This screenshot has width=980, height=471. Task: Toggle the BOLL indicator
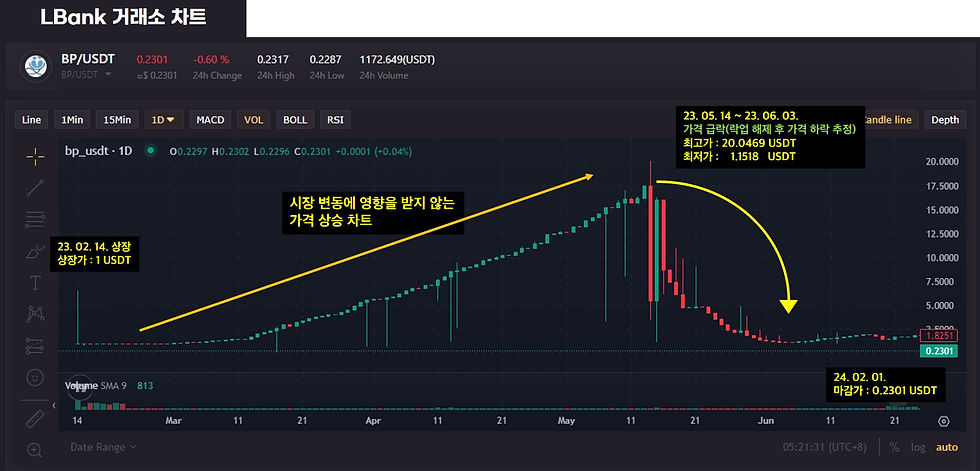[295, 120]
